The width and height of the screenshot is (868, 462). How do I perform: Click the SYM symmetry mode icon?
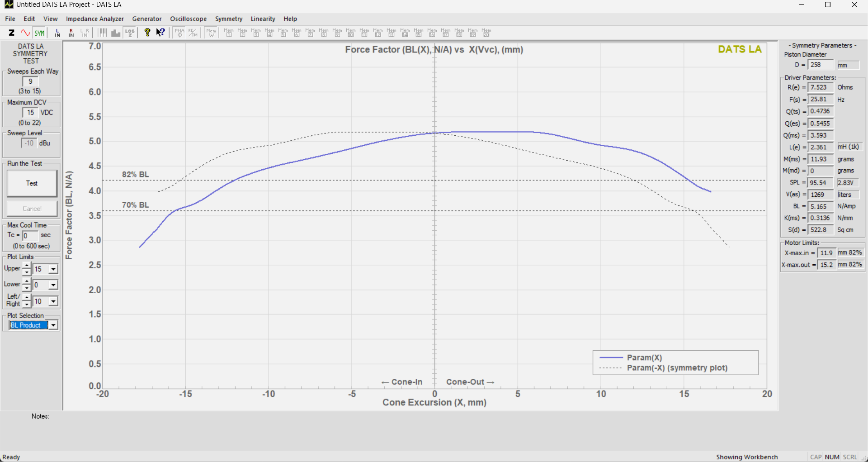pos(40,33)
